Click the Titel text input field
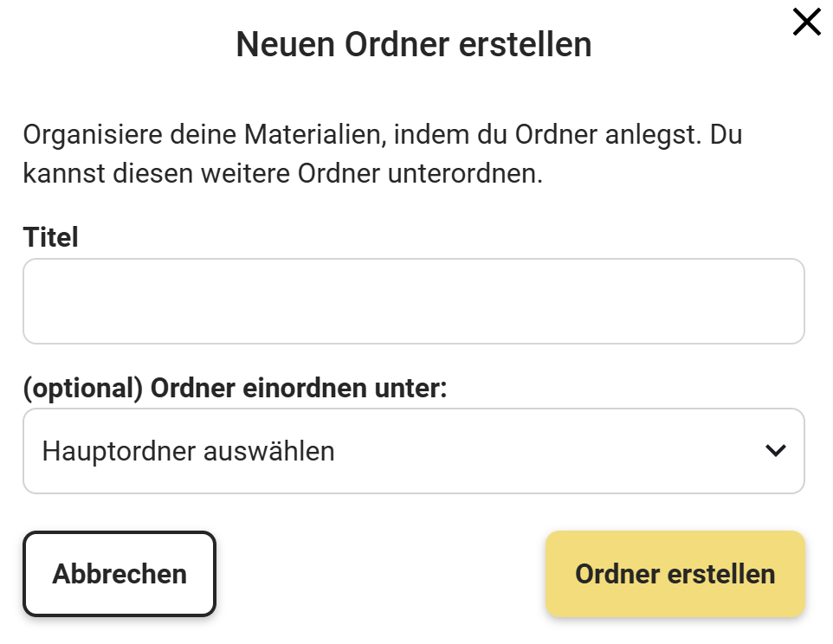The height and width of the screenshot is (644, 833). point(413,301)
